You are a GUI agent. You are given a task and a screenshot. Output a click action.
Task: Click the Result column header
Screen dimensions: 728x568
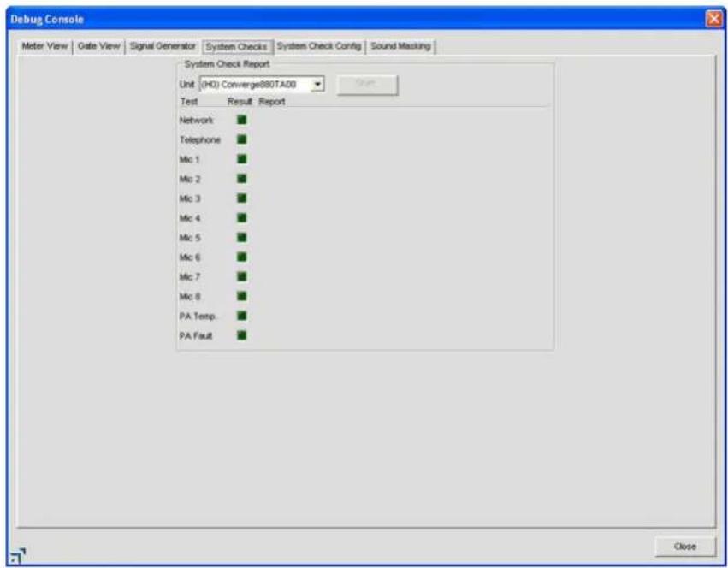point(240,101)
